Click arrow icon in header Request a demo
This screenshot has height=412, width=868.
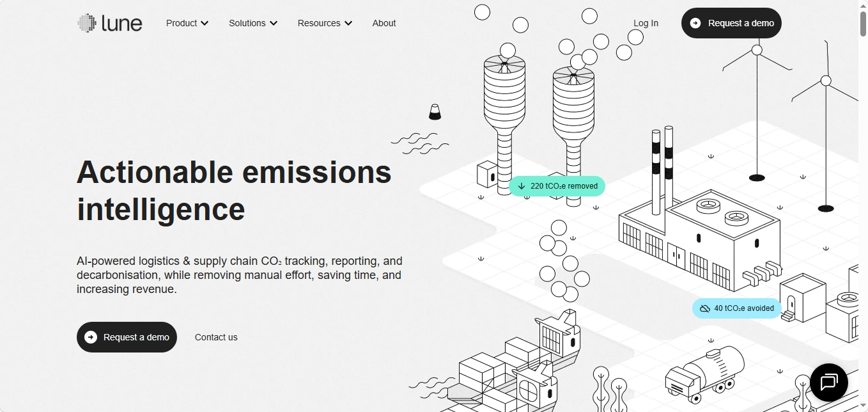point(695,23)
